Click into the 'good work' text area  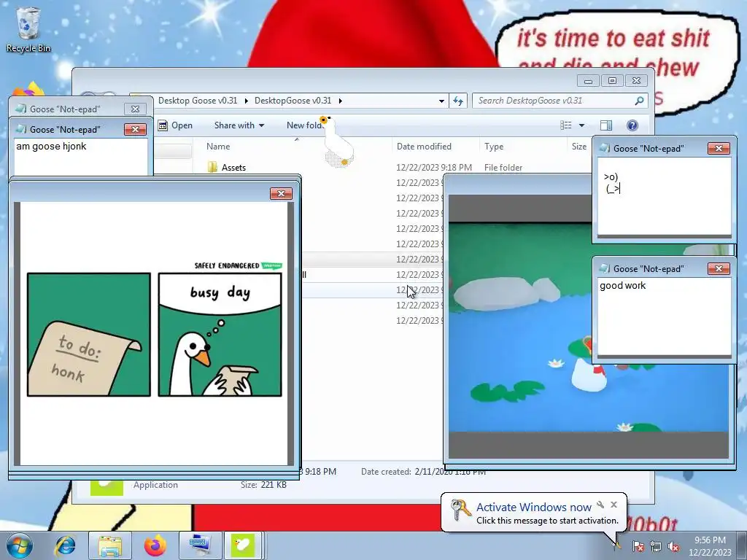(x=664, y=316)
